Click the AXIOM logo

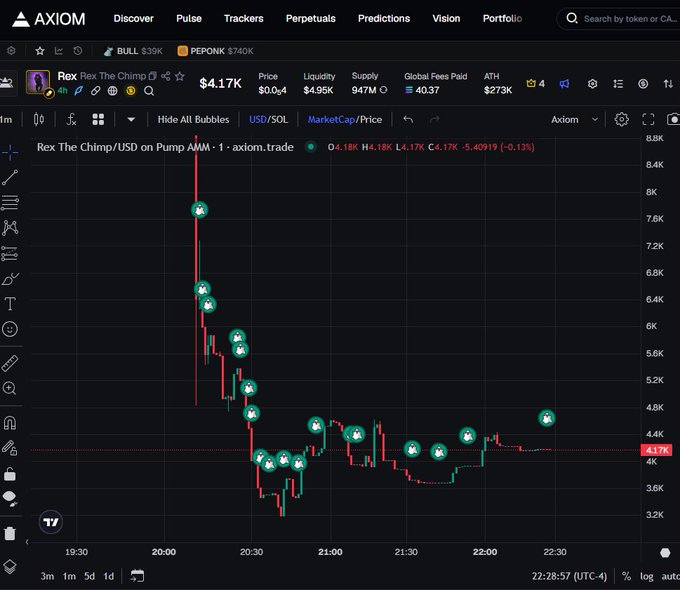(49, 19)
